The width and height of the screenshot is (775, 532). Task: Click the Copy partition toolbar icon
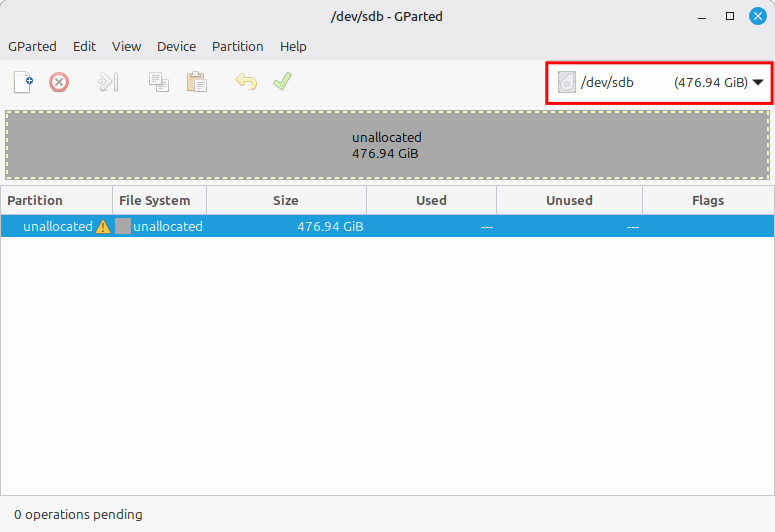click(x=159, y=82)
